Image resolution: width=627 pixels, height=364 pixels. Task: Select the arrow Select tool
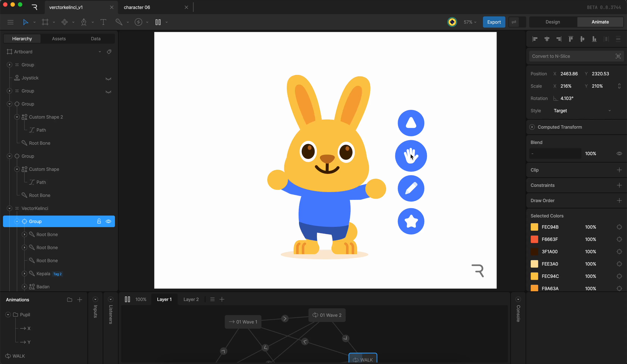(x=25, y=22)
